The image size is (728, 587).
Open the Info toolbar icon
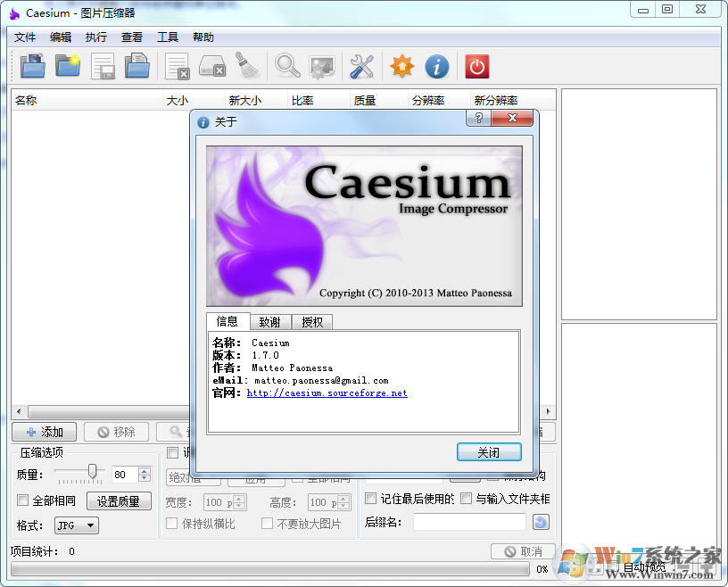[436, 66]
